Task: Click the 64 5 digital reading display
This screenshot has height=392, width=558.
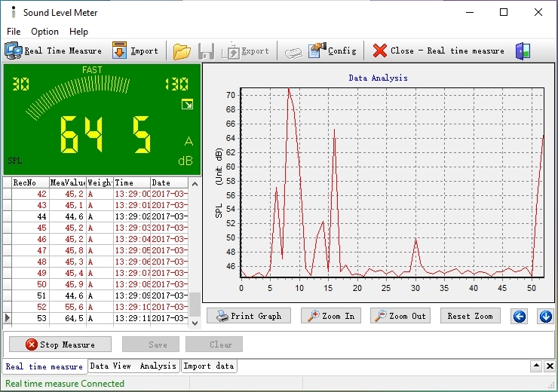Action: click(106, 134)
